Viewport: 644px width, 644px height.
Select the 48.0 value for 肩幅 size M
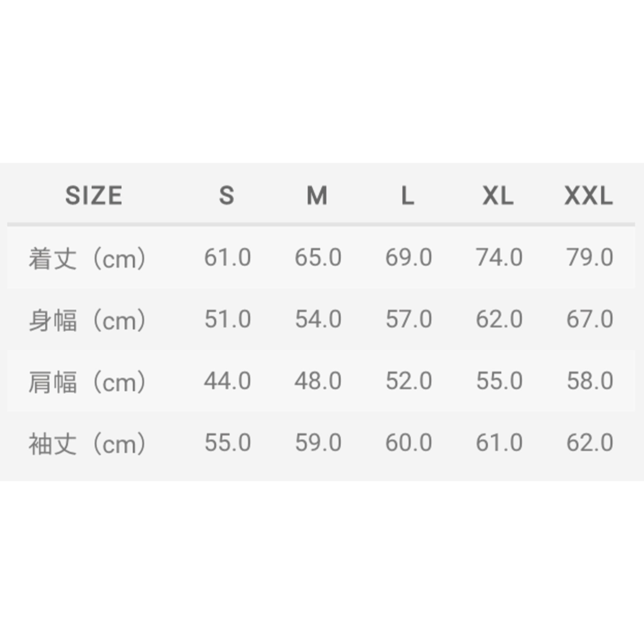coord(318,381)
